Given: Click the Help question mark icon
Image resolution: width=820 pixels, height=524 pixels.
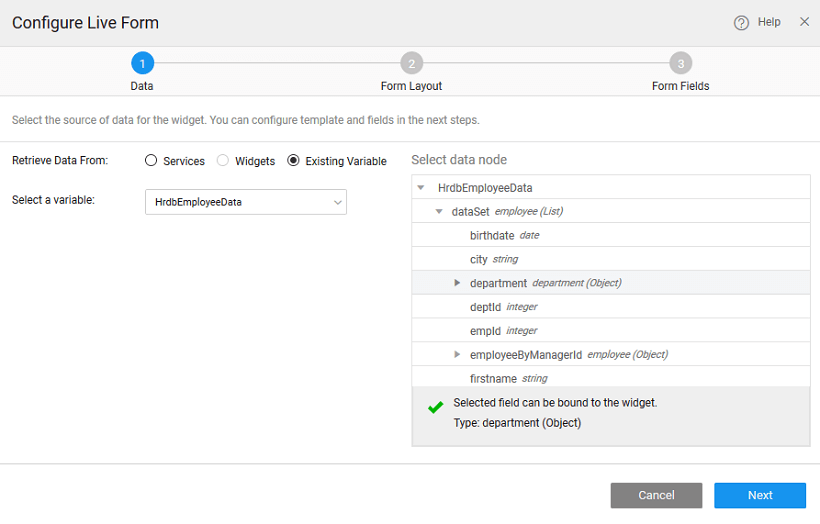Looking at the screenshot, I should tap(741, 22).
